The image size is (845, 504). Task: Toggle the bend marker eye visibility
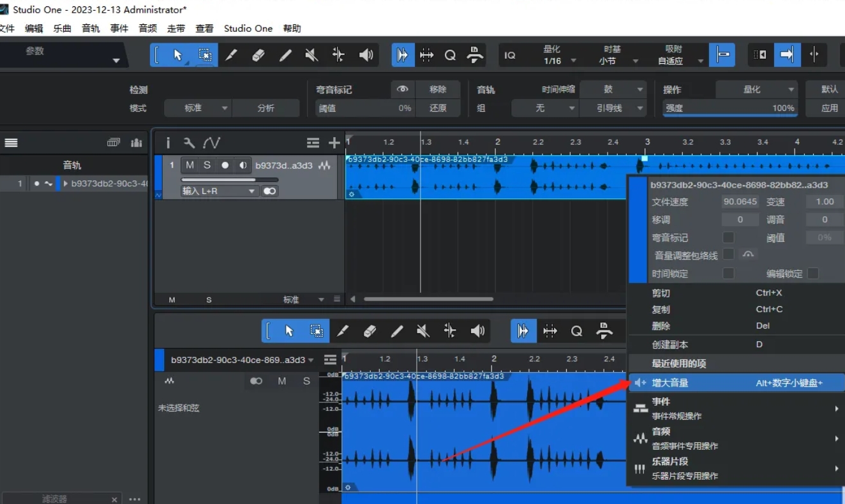click(403, 89)
